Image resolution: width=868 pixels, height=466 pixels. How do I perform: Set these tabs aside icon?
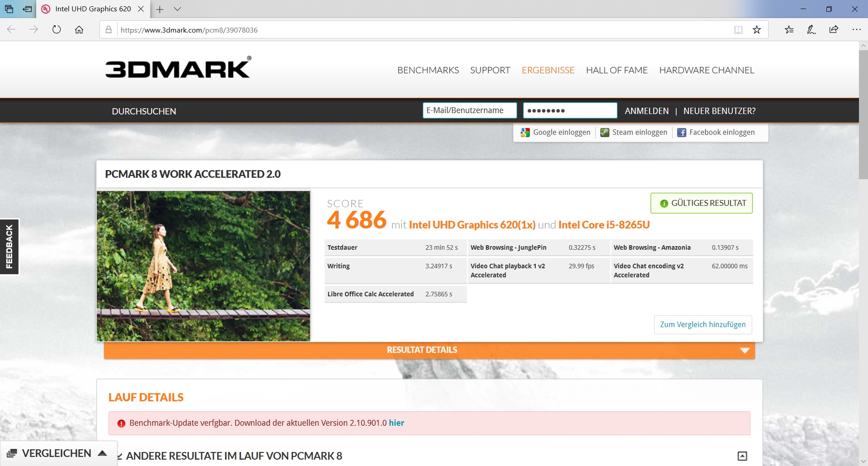[27, 9]
